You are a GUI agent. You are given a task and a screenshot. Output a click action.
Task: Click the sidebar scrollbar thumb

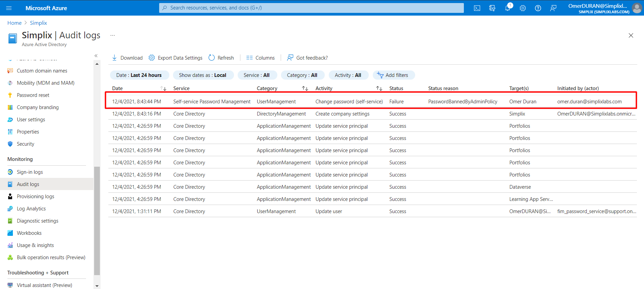97,221
